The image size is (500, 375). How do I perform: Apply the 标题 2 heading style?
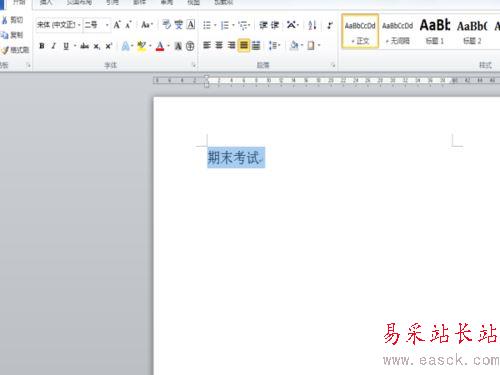click(x=472, y=32)
